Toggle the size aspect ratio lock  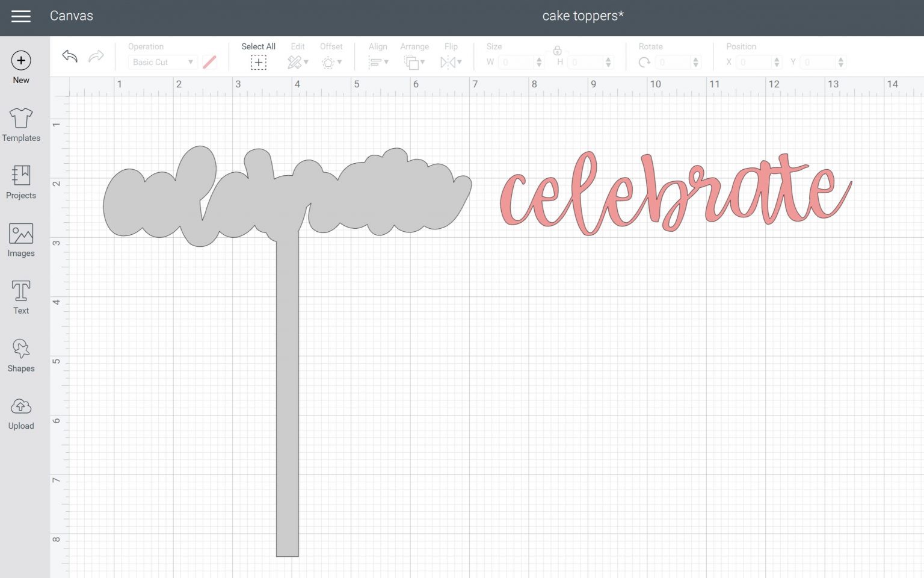click(557, 51)
